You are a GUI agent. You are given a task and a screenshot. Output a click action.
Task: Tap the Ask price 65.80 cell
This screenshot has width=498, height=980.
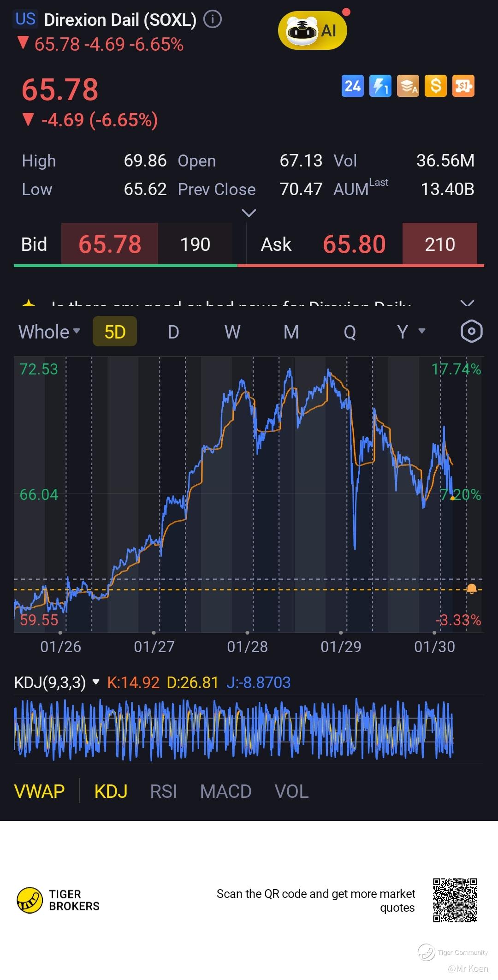tap(354, 244)
